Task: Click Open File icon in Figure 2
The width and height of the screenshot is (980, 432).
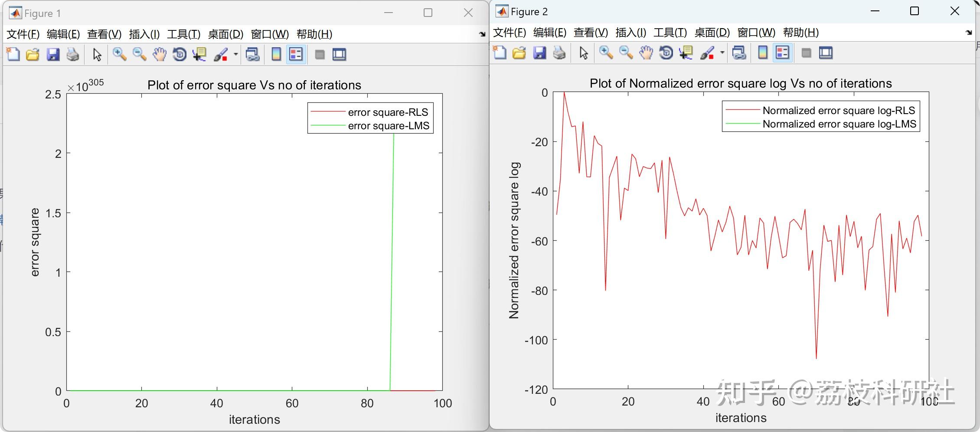Action: pos(519,53)
